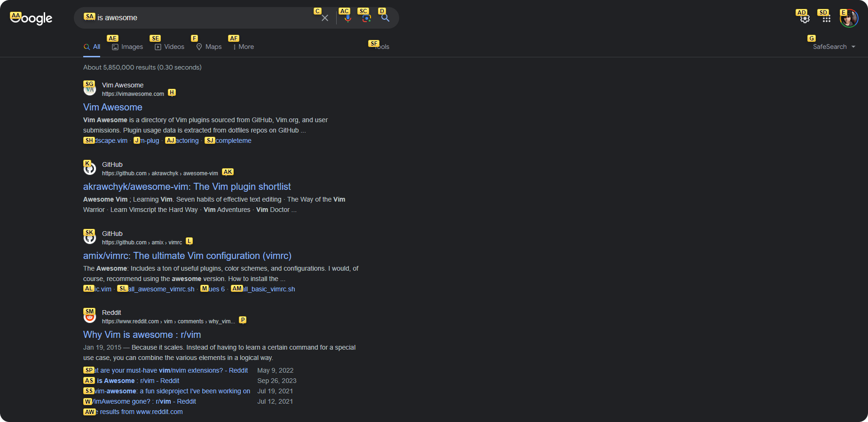Image resolution: width=868 pixels, height=422 pixels.
Task: Open 'is Awesome : r/vim - Reddit' link
Action: pyautogui.click(x=131, y=381)
